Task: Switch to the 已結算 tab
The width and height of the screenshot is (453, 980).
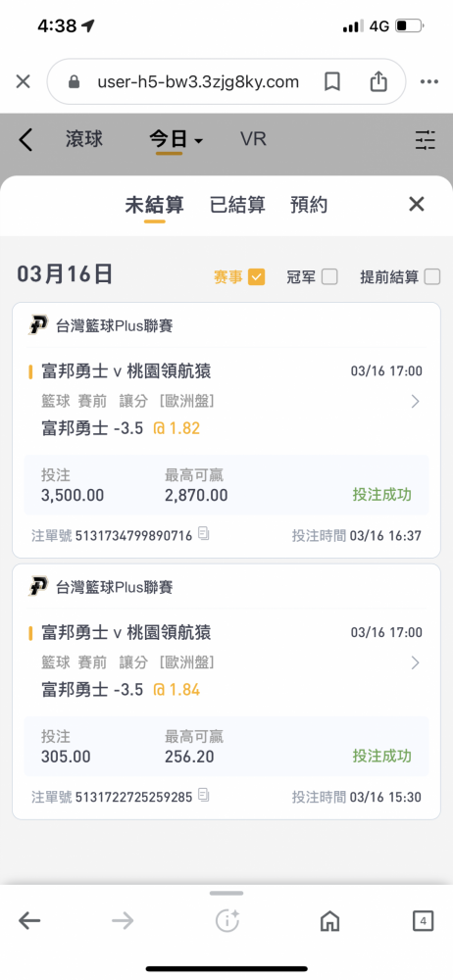Action: [237, 205]
